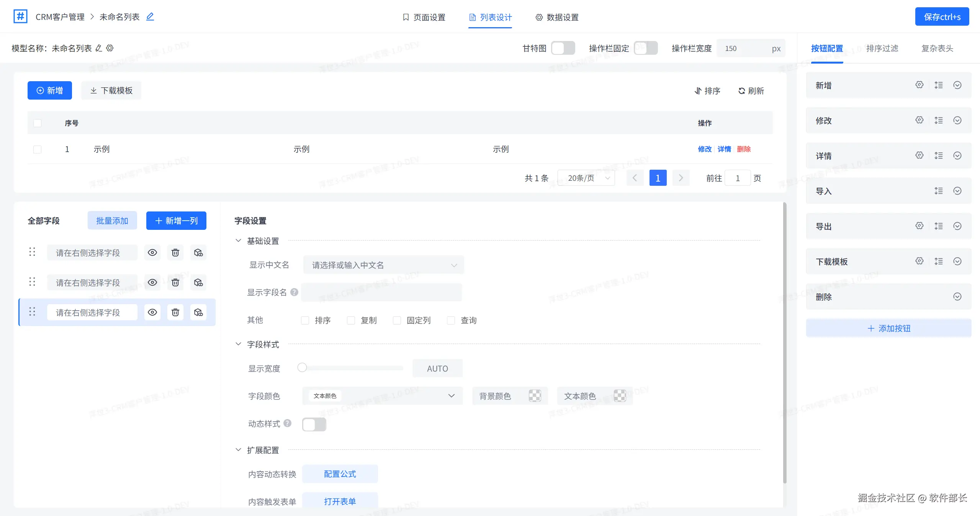Toggle eye visibility on second field row
Image resolution: width=980 pixels, height=516 pixels.
(x=152, y=283)
